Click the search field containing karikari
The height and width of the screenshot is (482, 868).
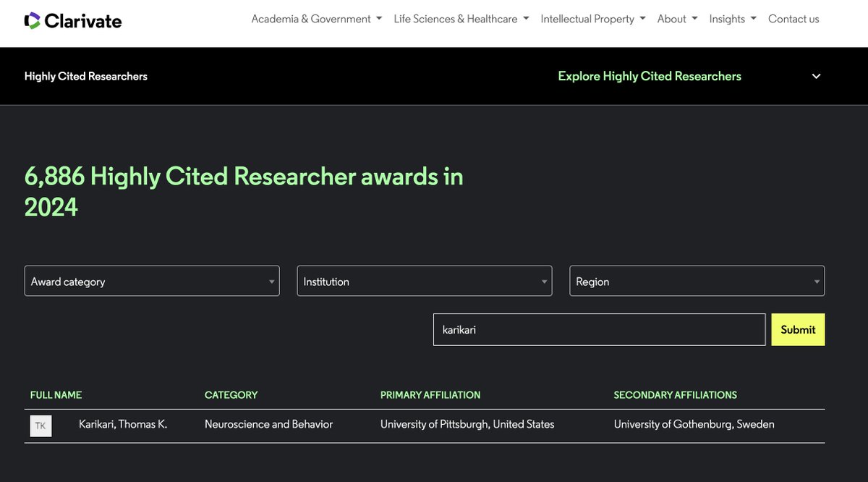point(599,329)
